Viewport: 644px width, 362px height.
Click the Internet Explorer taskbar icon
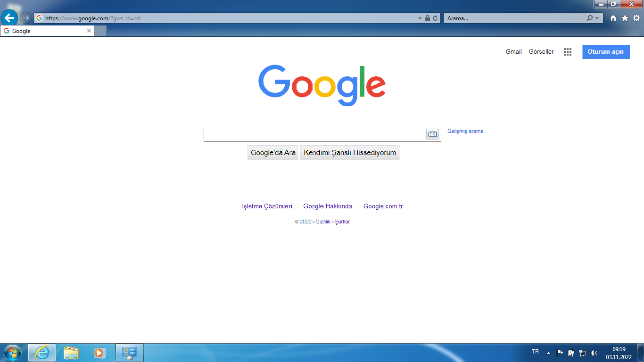pyautogui.click(x=42, y=353)
